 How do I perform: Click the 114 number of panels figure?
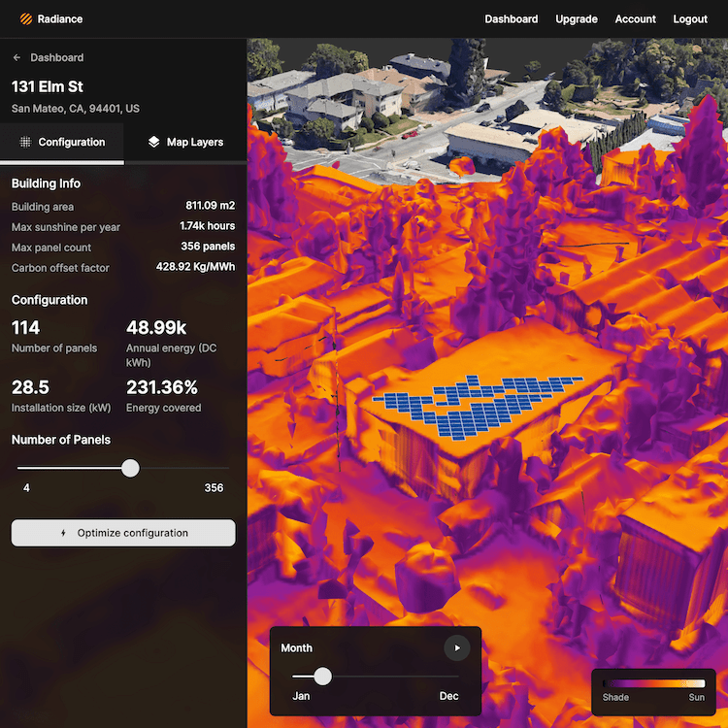click(x=25, y=328)
